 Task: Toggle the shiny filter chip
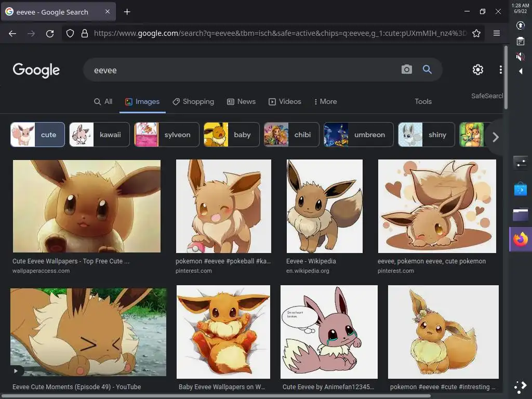427,135
